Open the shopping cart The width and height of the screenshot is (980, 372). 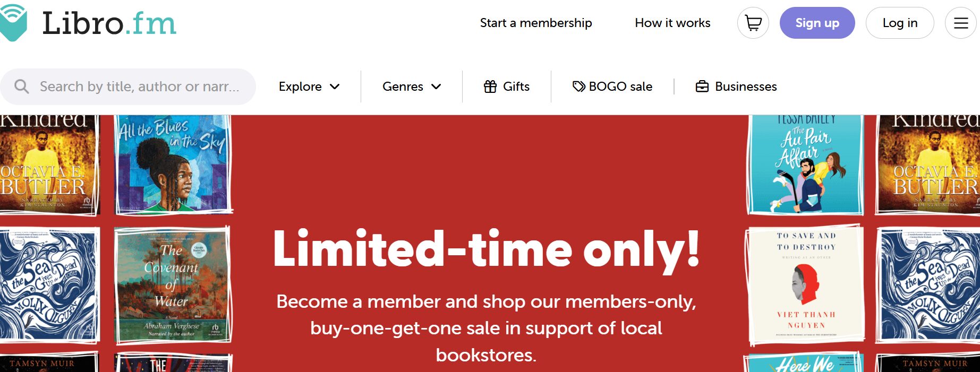point(753,23)
